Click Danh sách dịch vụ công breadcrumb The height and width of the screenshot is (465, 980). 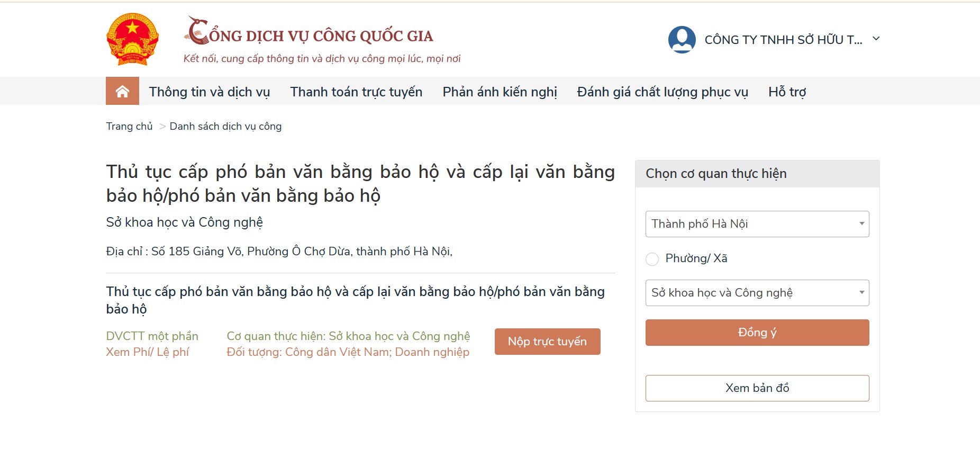point(225,127)
